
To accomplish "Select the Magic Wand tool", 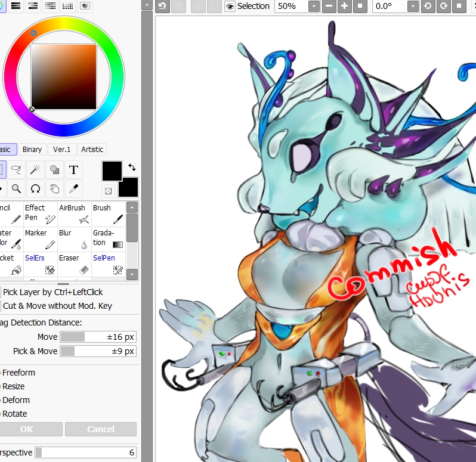I will pos(36,170).
